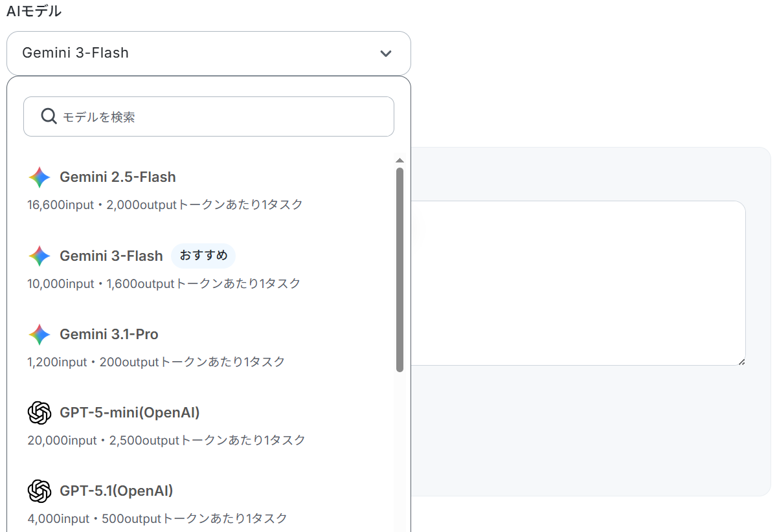The image size is (777, 532).
Task: Open the Gemini 3-Flash selected model combo box
Action: pos(208,53)
